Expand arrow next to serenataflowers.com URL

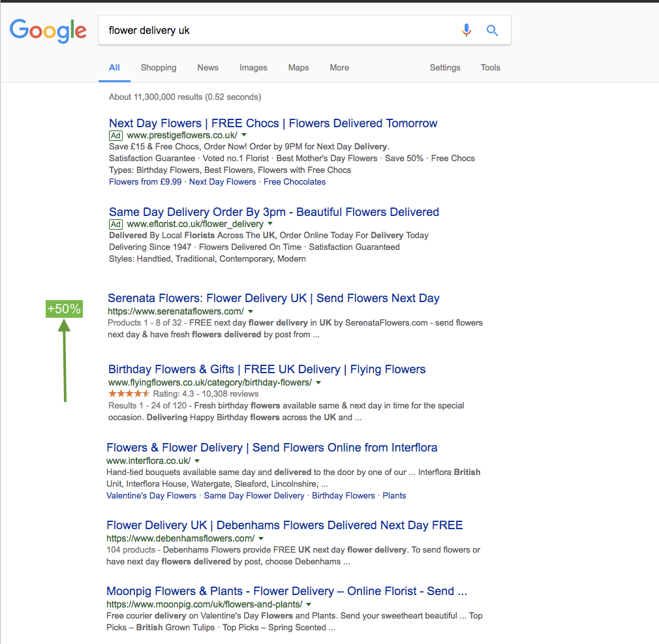point(251,311)
